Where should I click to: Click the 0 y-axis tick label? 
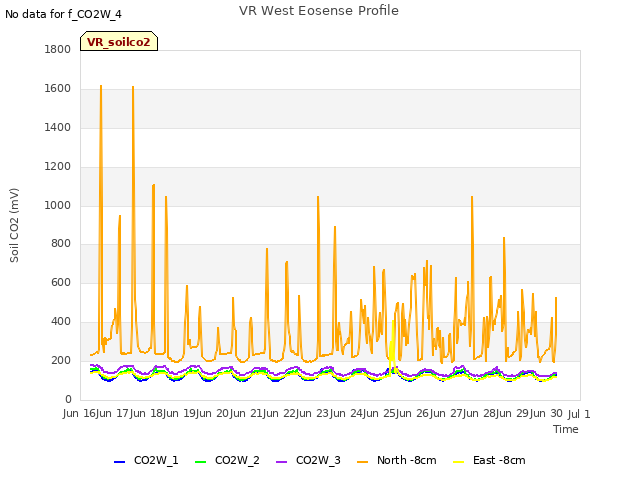coord(68,399)
